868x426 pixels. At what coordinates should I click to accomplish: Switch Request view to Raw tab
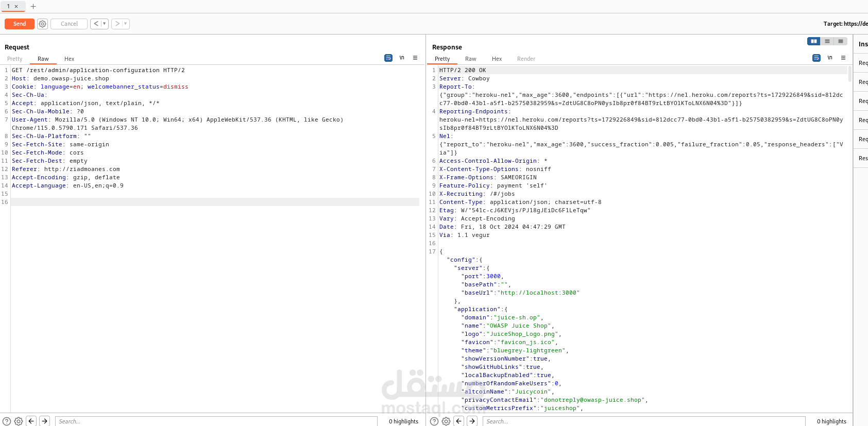(x=43, y=59)
